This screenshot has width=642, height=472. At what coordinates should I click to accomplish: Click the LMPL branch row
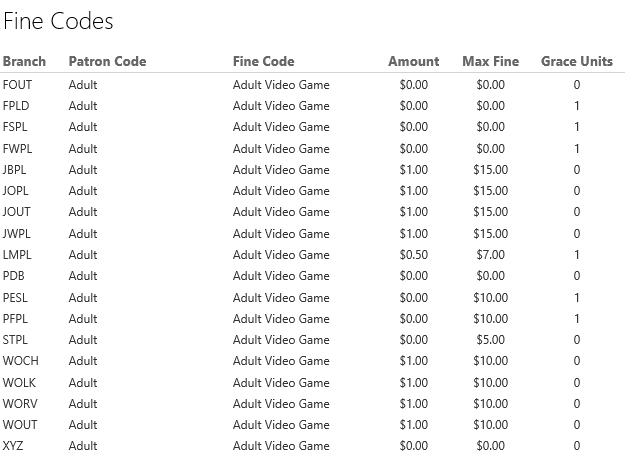click(17, 255)
